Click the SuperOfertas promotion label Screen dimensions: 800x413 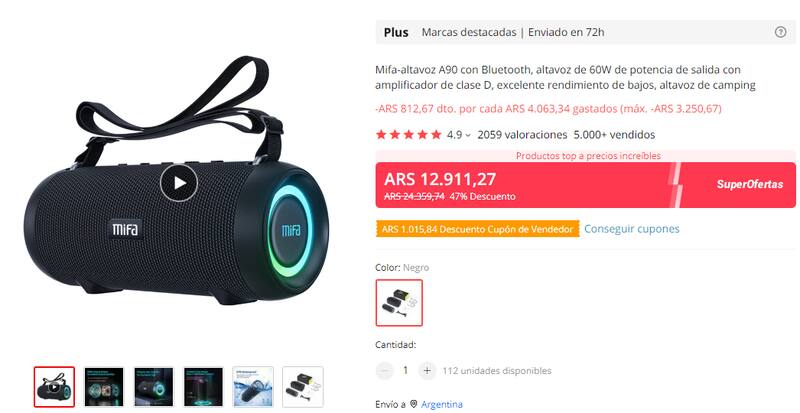coord(749,185)
